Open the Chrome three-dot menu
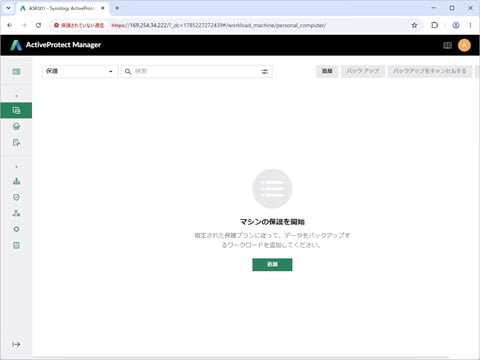The height and width of the screenshot is (360, 480). pyautogui.click(x=470, y=25)
